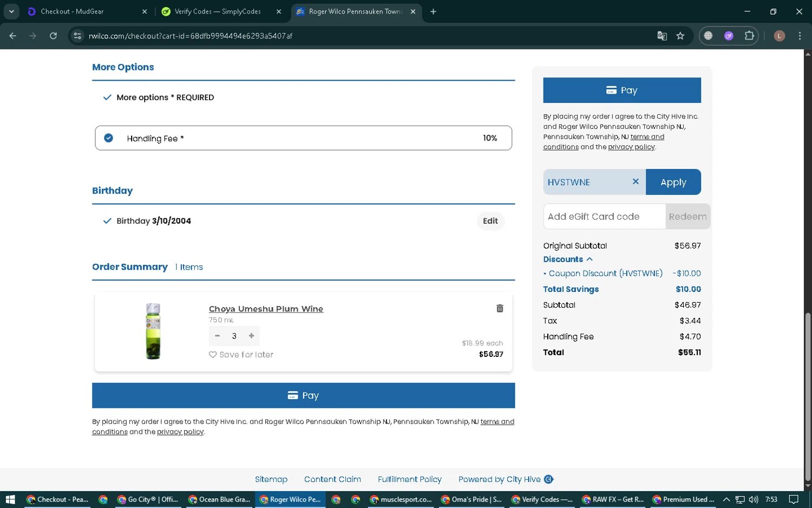Reload the checkout page

(x=53, y=36)
